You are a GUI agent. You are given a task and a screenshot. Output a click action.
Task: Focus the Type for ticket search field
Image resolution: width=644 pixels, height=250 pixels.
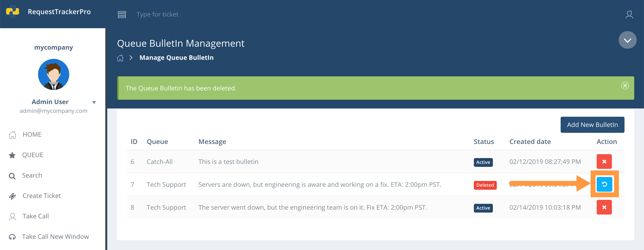click(x=157, y=15)
